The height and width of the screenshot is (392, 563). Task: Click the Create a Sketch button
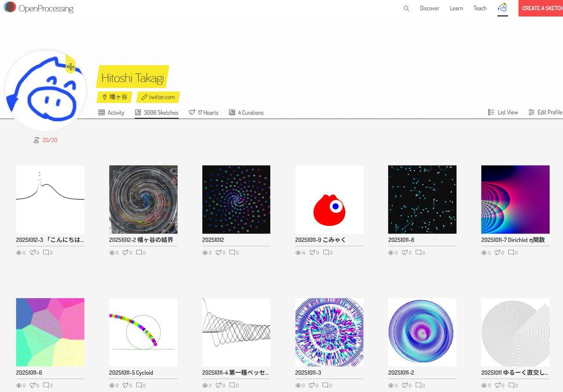click(x=540, y=8)
